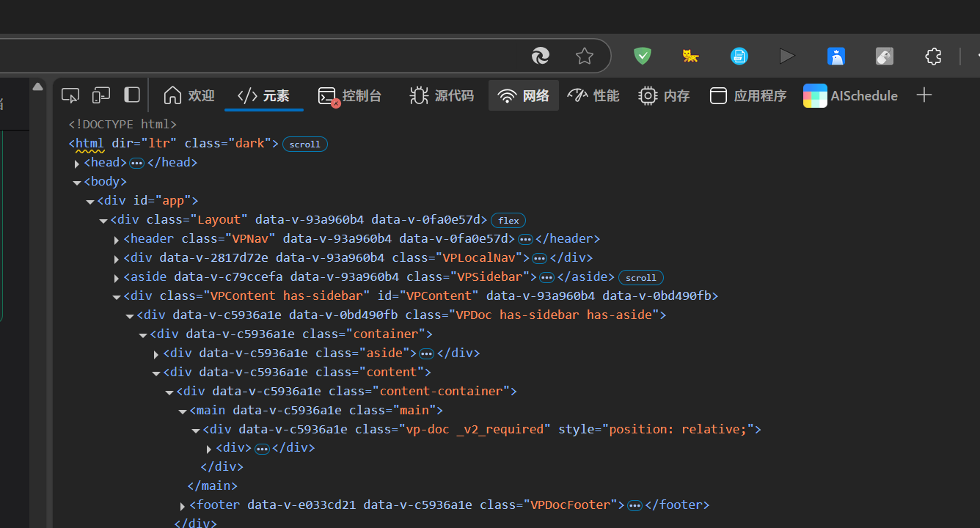Click the favorites star in address bar
The width and height of the screenshot is (980, 528).
[585, 56]
